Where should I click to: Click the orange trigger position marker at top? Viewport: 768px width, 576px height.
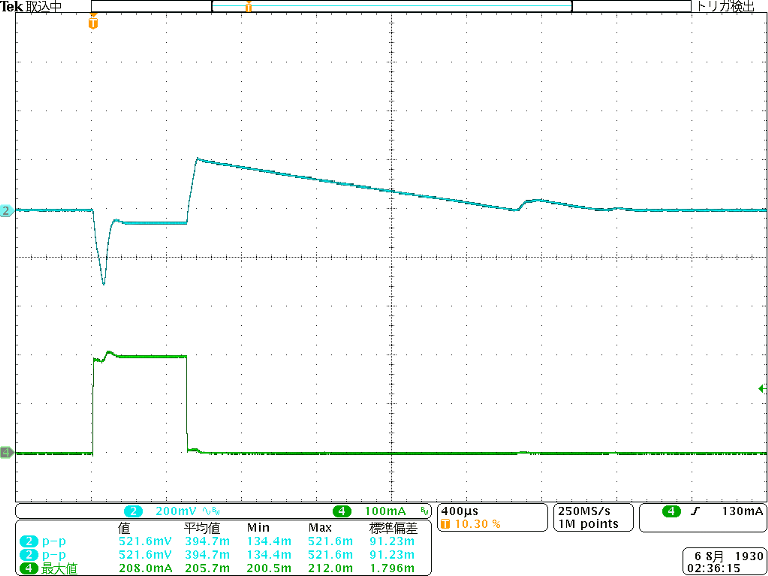pyautogui.click(x=93, y=22)
